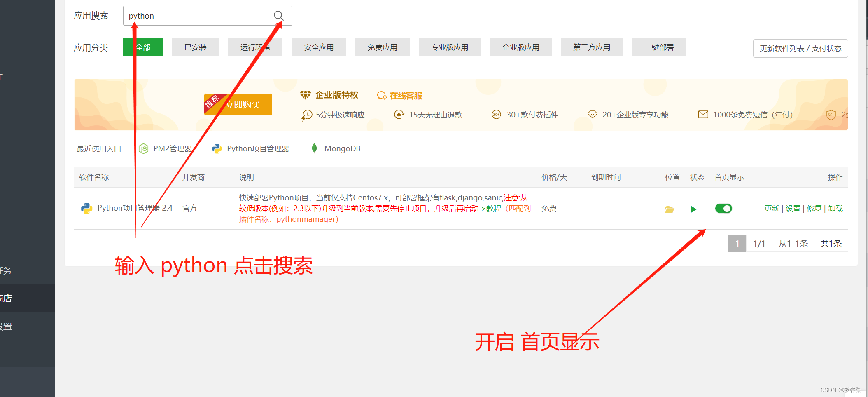Click the online customer service chat icon

(382, 96)
